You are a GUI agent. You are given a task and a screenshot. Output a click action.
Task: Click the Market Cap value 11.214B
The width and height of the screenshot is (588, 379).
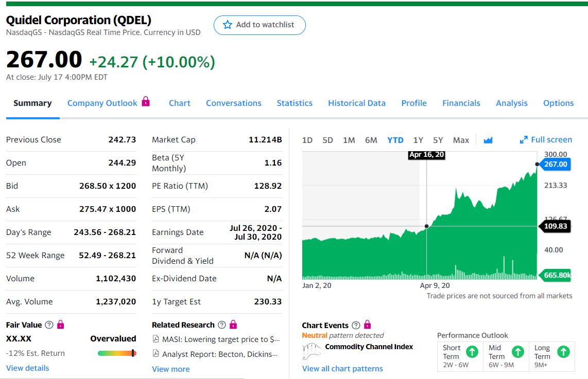(x=265, y=140)
